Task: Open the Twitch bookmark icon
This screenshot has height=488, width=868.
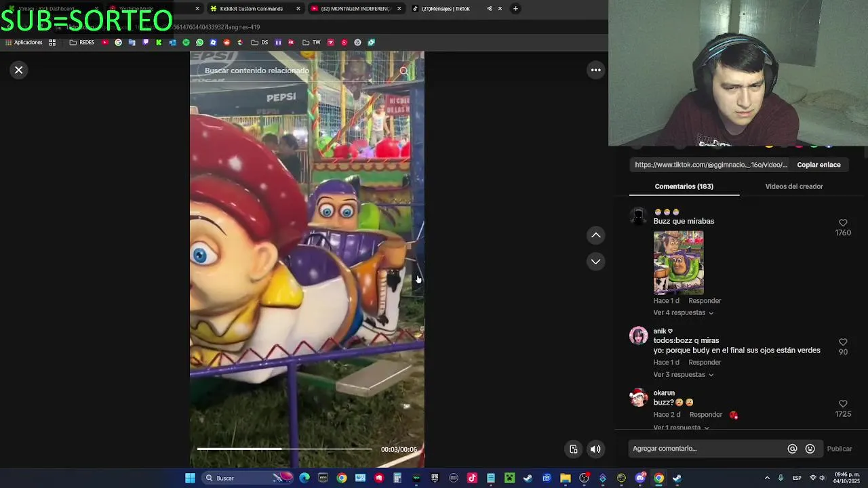Action: pyautogui.click(x=145, y=42)
